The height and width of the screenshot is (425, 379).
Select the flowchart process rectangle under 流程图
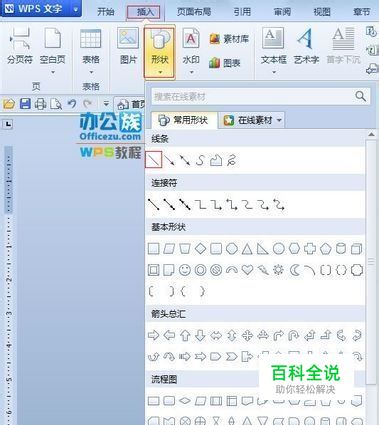pos(153,401)
